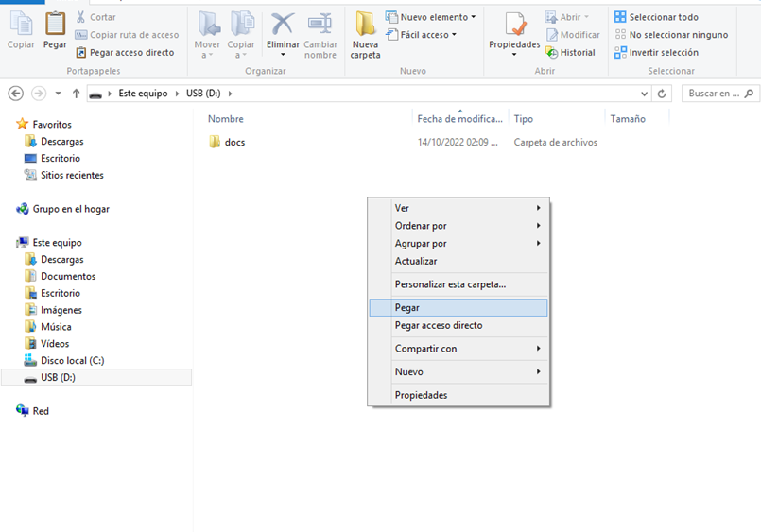
Task: Go up one level with up arrow
Action: click(x=76, y=94)
